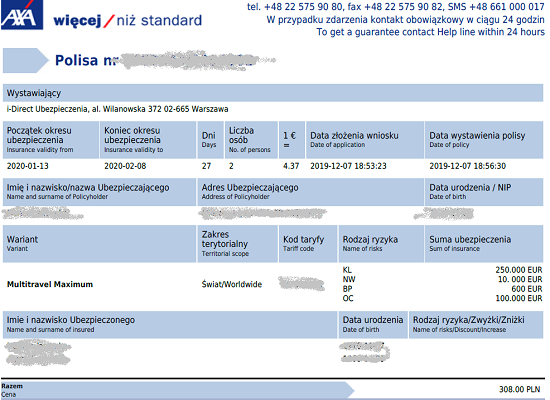The image size is (550, 400).
Task: Select the end date 2020-02-08
Action: [125, 166]
